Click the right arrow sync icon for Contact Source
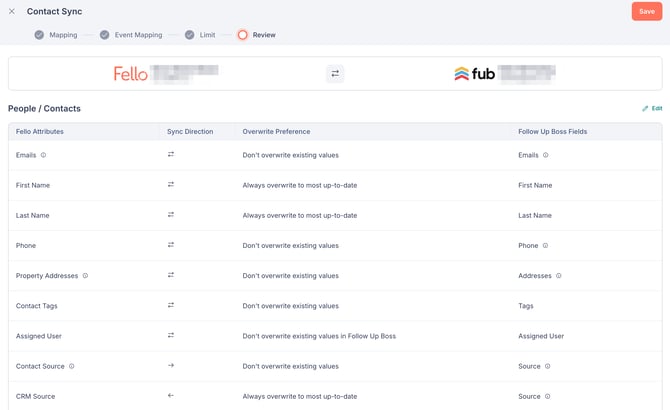The image size is (670, 410). (171, 366)
